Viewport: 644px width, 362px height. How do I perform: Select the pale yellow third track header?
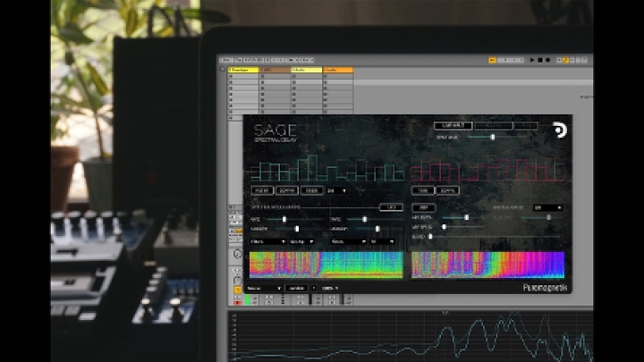[307, 71]
